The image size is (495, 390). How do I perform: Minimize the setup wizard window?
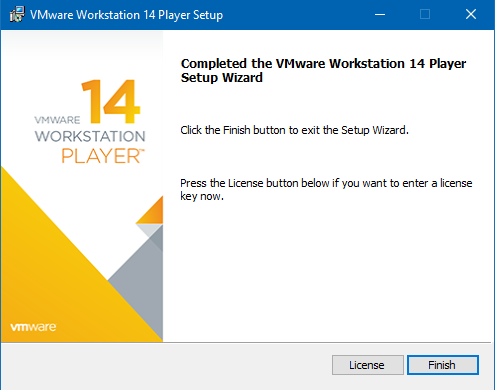coord(380,14)
